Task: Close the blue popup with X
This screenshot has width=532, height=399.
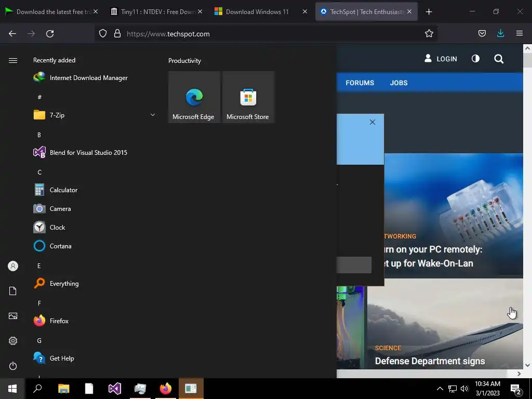Action: pos(372,122)
